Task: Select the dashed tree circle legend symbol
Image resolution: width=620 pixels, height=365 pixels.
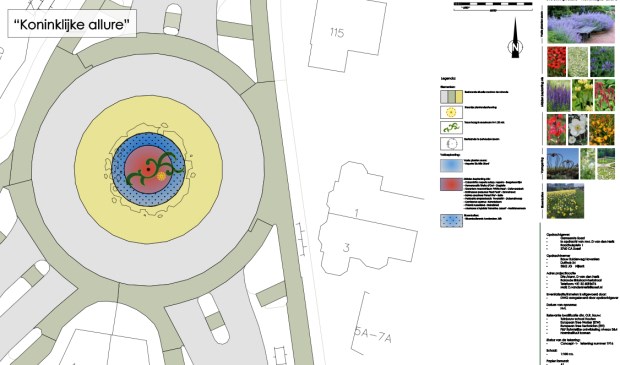Action: coord(451,144)
